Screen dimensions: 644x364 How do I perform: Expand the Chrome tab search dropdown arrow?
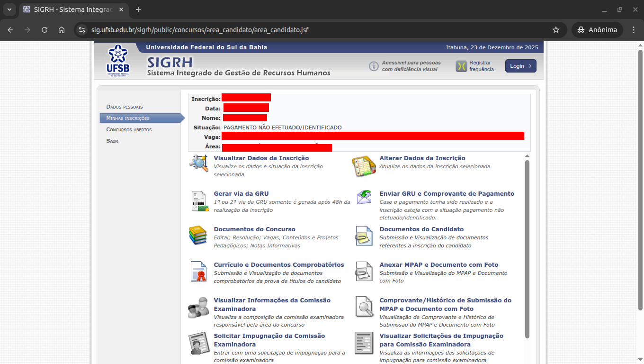pos(9,9)
